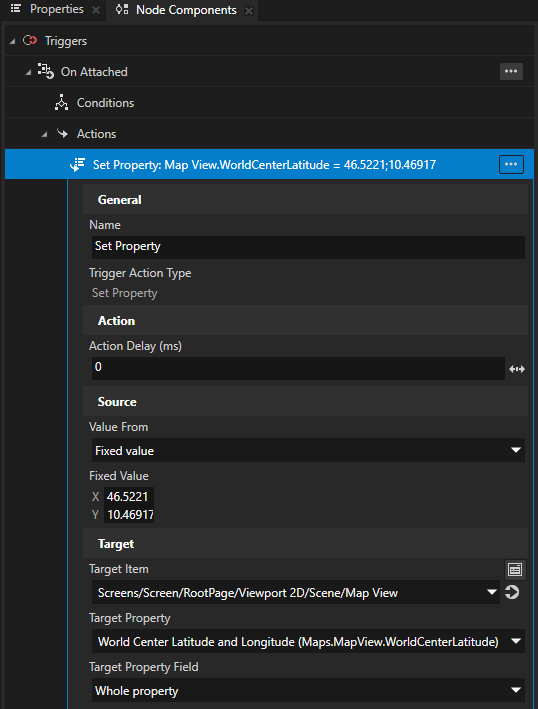Click the Node Components tab icon
This screenshot has width=538, height=709.
tap(121, 9)
